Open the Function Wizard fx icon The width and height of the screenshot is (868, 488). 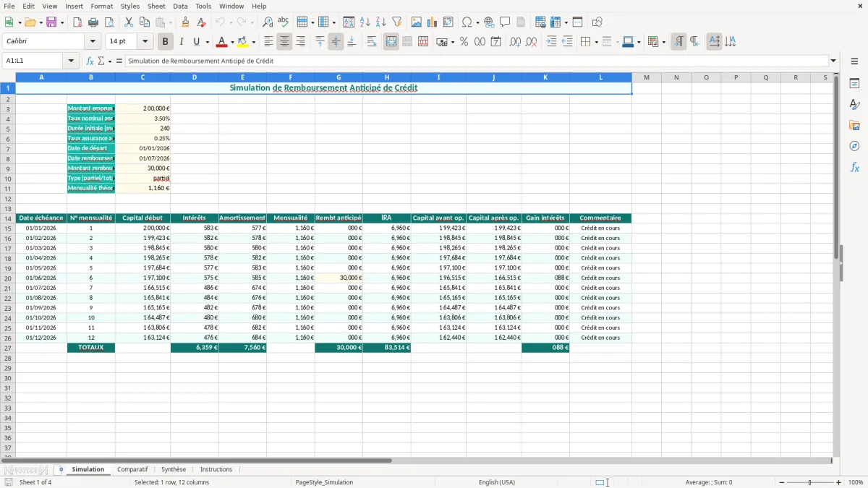[90, 61]
